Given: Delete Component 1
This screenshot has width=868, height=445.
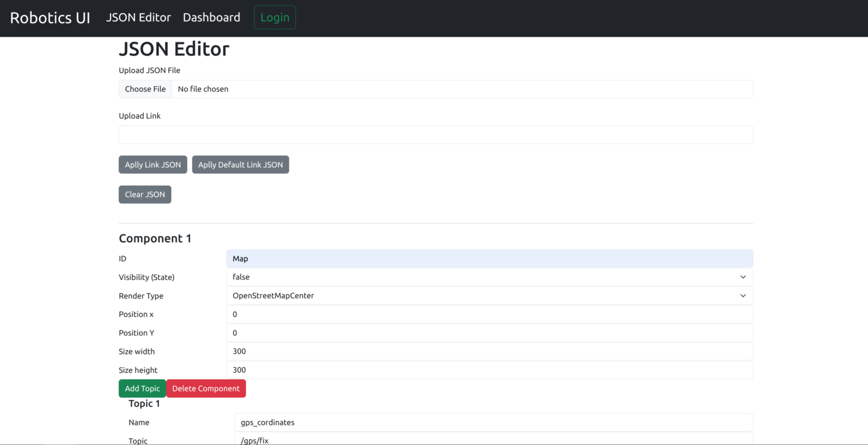Looking at the screenshot, I should [206, 389].
